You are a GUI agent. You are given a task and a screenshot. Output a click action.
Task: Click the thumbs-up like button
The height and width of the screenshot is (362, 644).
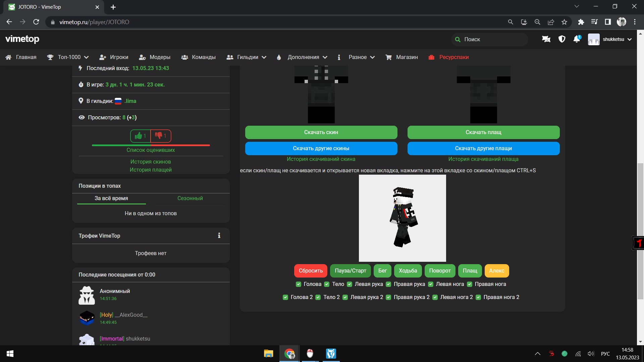[140, 136]
